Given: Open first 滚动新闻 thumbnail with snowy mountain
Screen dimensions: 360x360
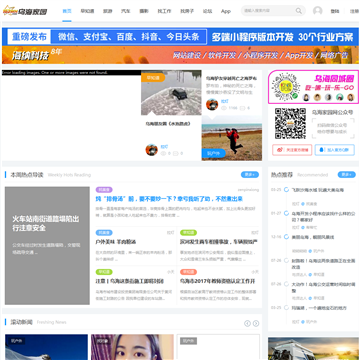Looking at the screenshot, I should [46, 347].
